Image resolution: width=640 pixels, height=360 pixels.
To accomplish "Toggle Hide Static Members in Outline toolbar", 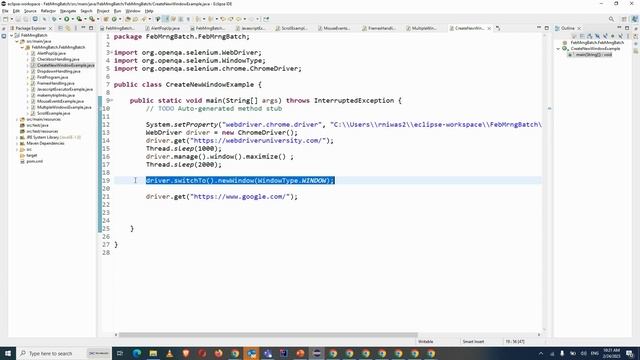I will 605,36.
